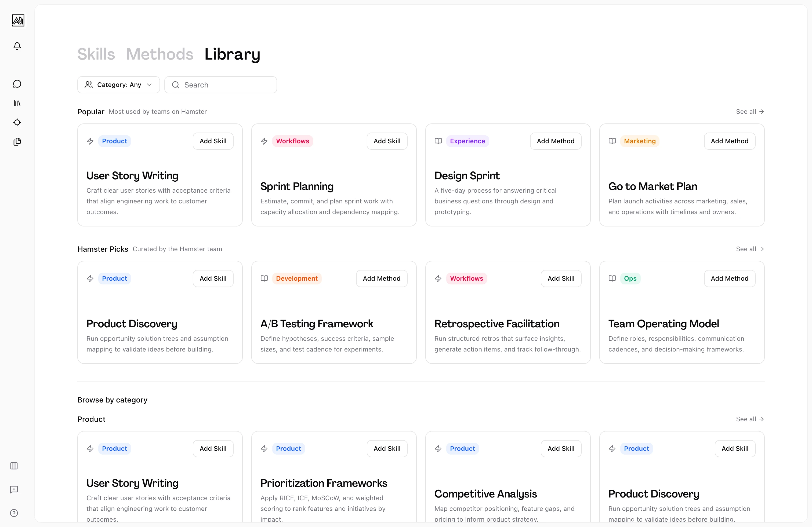Screen dimensions: 812x527
Task: Toggle the sidebar panel layout icon
Action: point(14,466)
